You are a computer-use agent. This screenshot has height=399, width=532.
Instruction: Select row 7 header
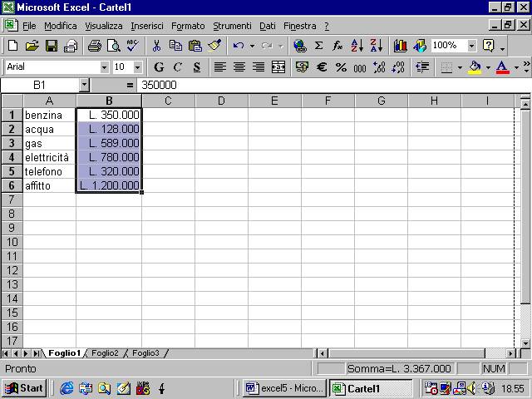12,199
